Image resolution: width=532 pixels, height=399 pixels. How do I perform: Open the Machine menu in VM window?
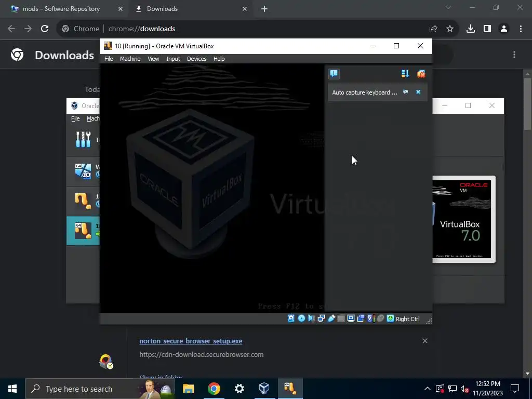(x=130, y=59)
